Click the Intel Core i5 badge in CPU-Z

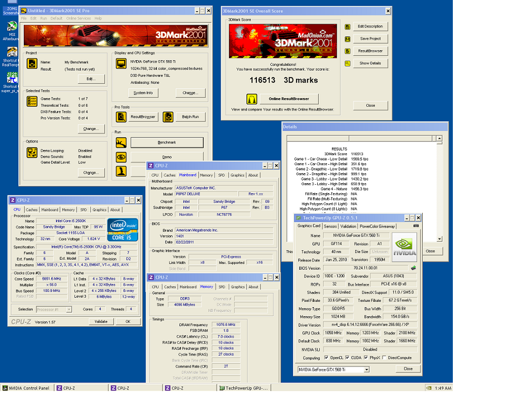coord(122,230)
